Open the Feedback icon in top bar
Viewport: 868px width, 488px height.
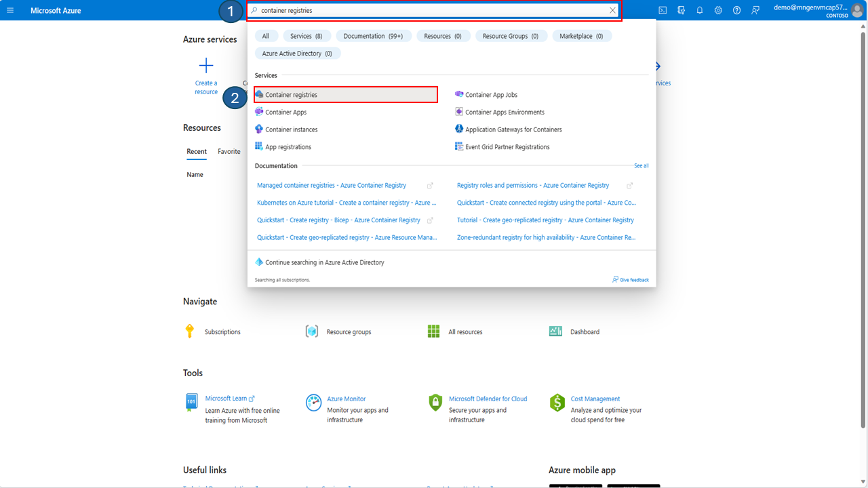(x=755, y=10)
